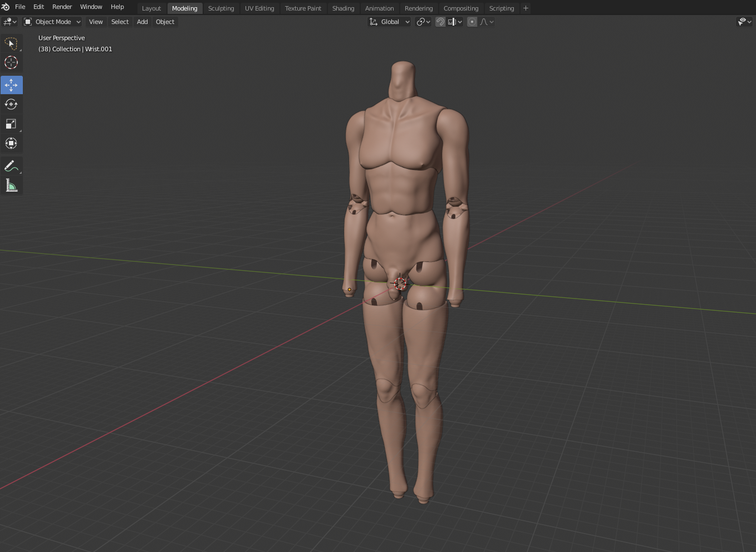Open the viewport Add menu
The height and width of the screenshot is (552, 756).
142,22
